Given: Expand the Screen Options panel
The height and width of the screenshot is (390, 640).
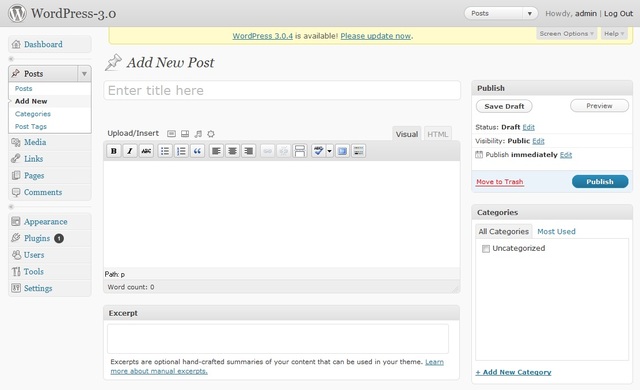Looking at the screenshot, I should 566,33.
